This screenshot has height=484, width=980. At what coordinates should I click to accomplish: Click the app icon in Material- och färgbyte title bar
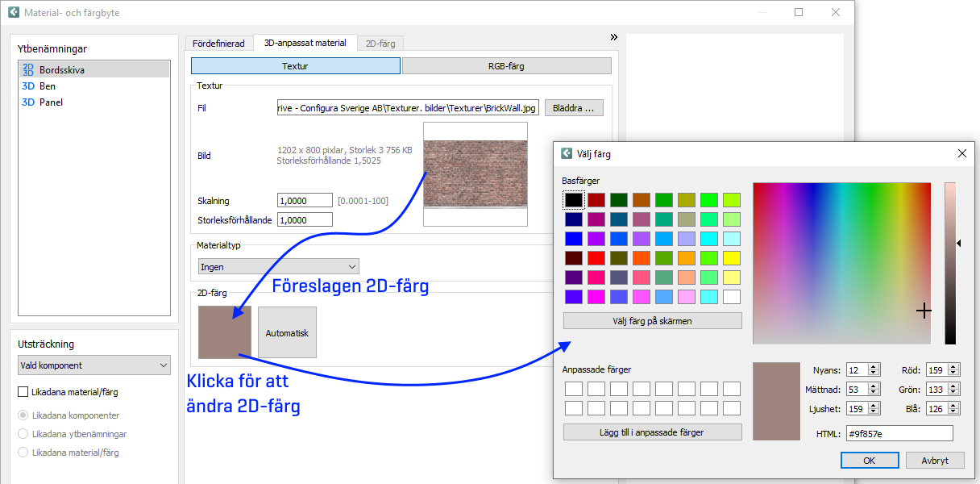coord(13,13)
